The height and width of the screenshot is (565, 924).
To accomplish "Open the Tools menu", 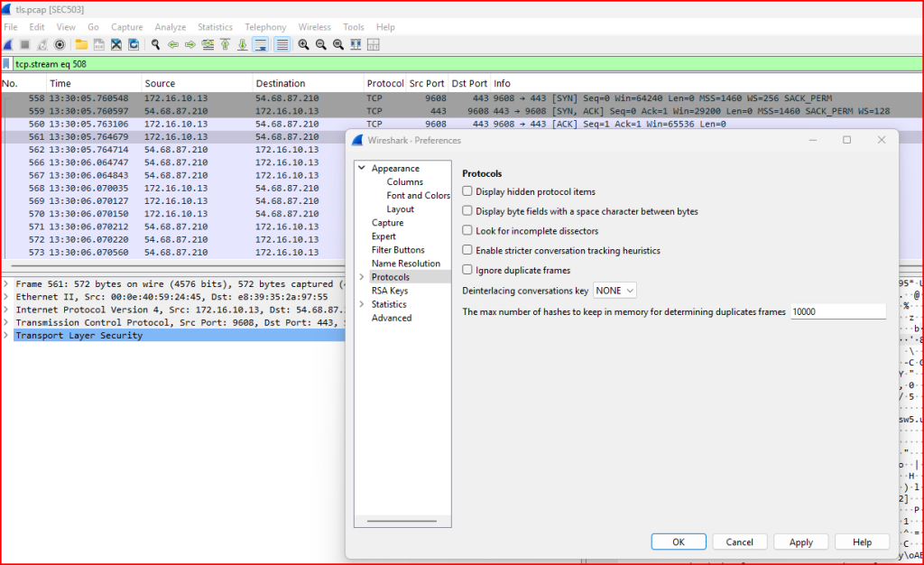I will 353,27.
